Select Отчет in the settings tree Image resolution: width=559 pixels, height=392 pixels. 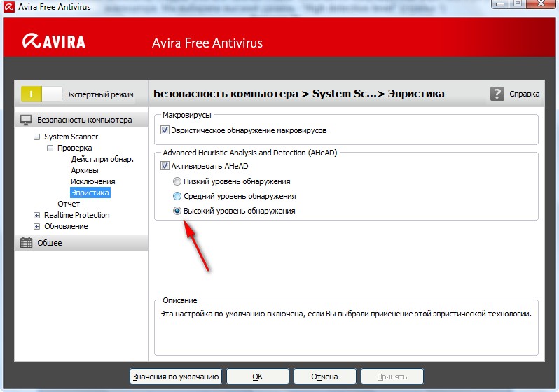click(x=69, y=204)
